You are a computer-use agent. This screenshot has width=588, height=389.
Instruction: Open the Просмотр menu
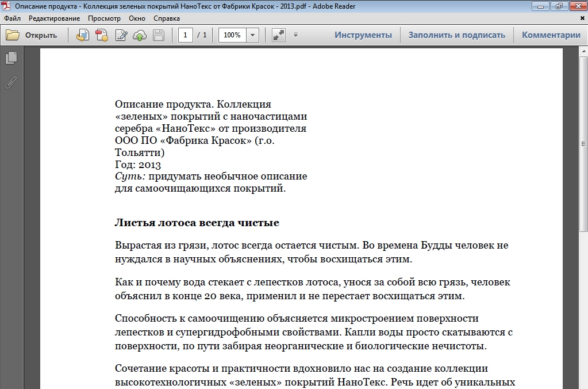pyautogui.click(x=104, y=18)
